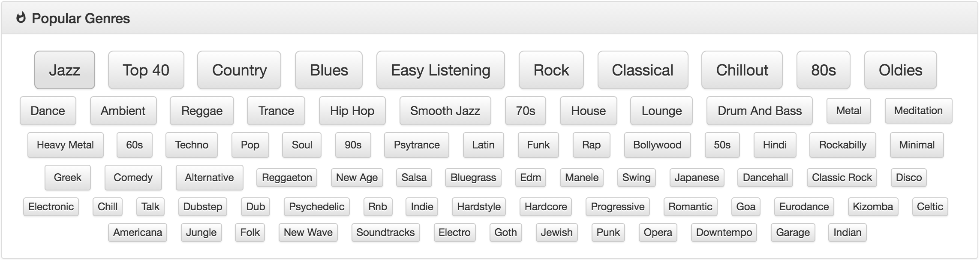The height and width of the screenshot is (260, 980).
Task: Select the Bollywood genre button
Action: (x=657, y=145)
